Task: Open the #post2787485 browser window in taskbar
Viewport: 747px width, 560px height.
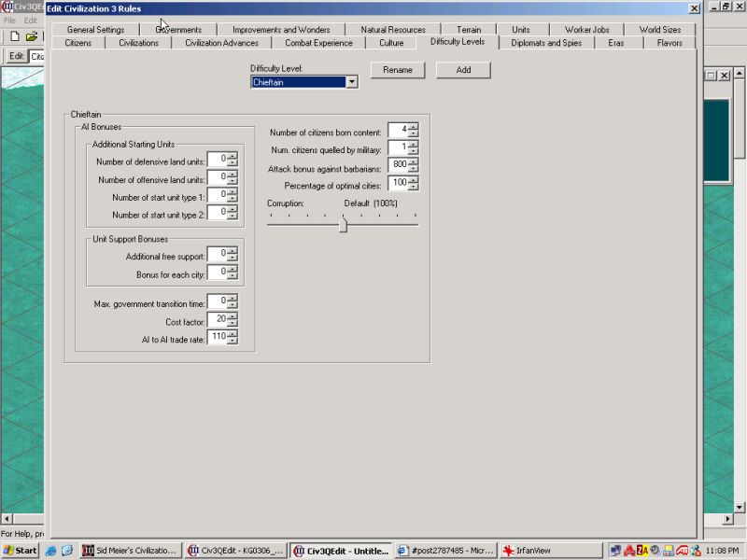Action: [x=444, y=551]
